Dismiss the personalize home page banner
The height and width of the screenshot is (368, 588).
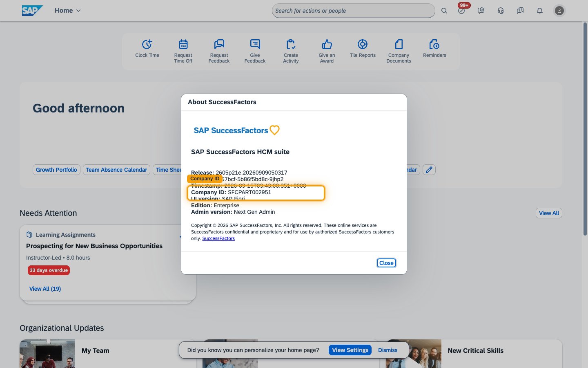[x=388, y=350]
